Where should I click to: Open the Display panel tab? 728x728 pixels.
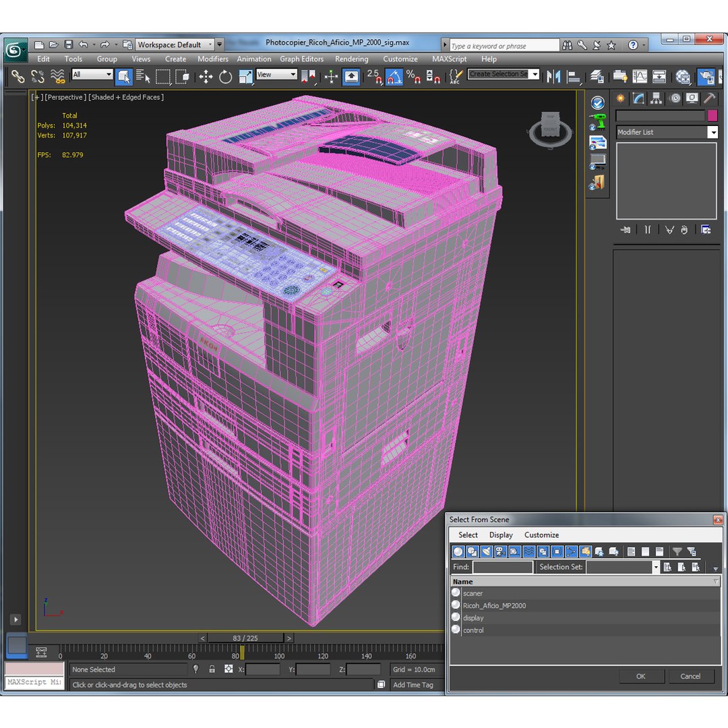click(692, 98)
